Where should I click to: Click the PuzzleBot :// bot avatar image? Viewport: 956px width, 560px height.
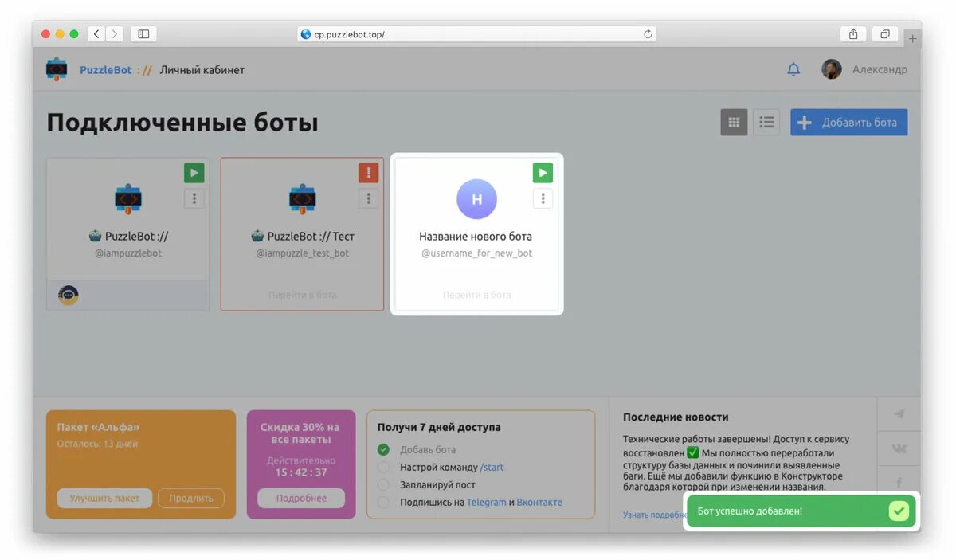128,199
